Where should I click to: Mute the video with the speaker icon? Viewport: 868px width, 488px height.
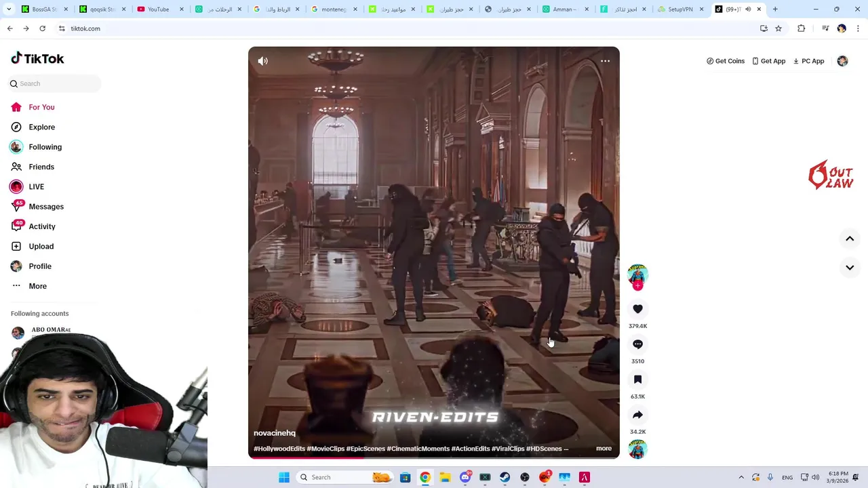(x=263, y=61)
